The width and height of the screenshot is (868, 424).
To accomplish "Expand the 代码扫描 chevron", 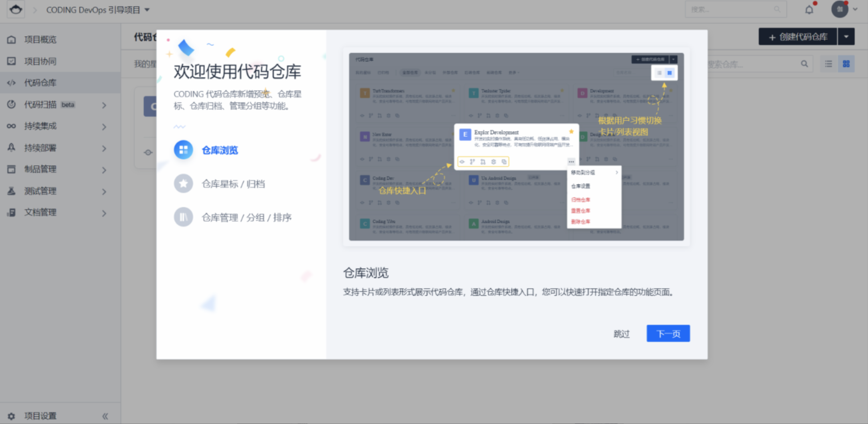I will tap(104, 105).
